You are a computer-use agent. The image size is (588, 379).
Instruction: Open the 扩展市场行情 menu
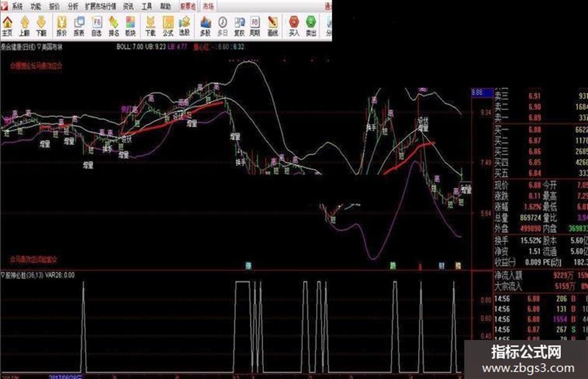point(101,6)
